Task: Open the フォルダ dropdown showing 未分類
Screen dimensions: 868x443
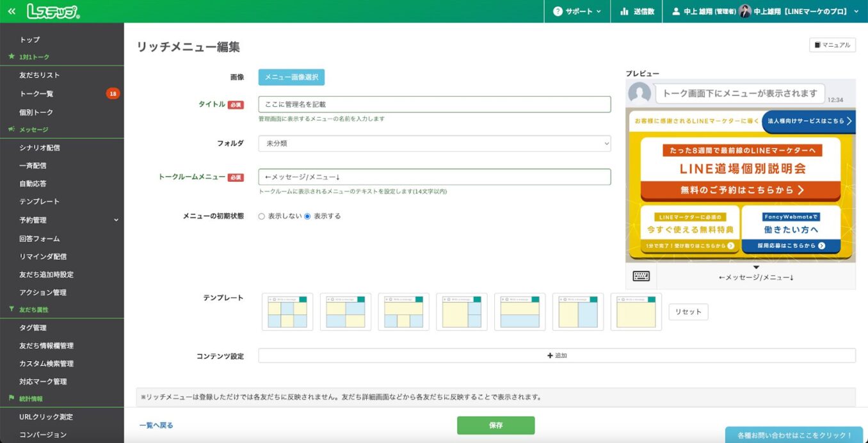Action: tap(433, 142)
